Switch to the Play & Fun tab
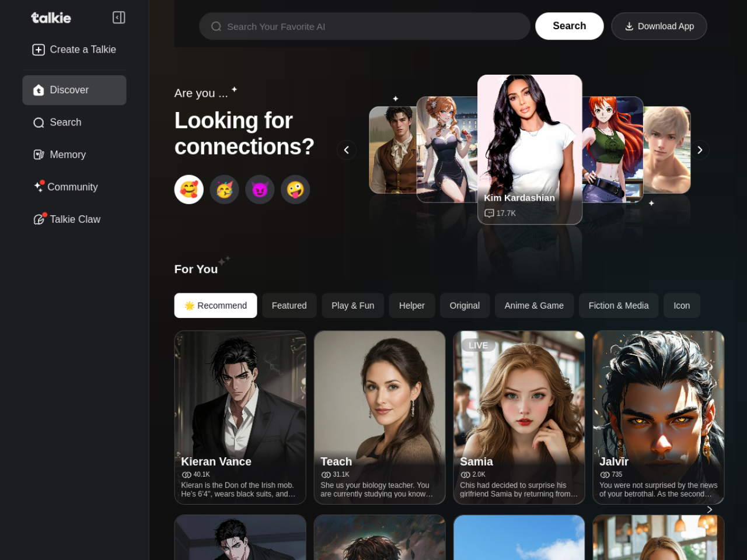Image resolution: width=747 pixels, height=560 pixels. [x=353, y=306]
